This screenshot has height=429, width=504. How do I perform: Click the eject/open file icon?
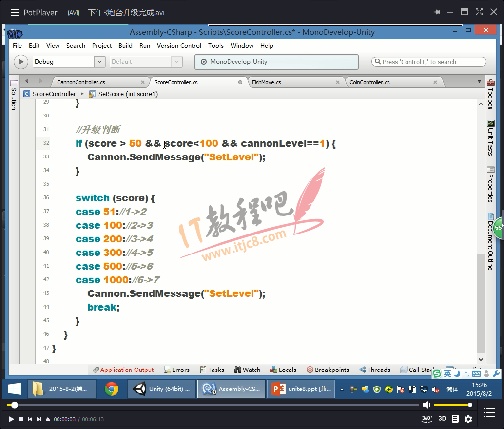[x=48, y=419]
